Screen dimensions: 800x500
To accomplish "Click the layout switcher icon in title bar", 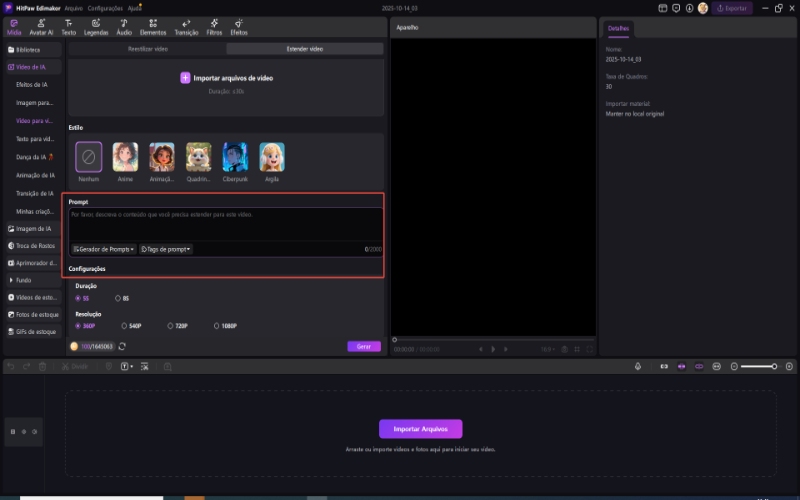I will 663,8.
